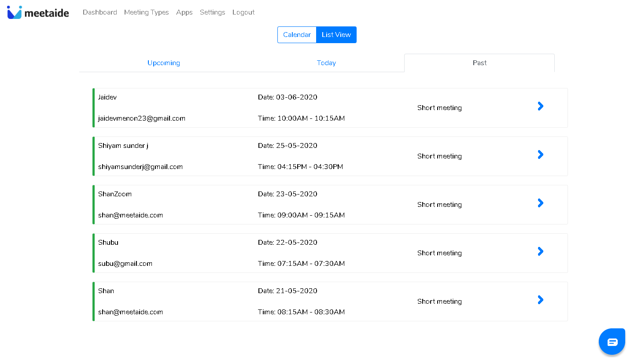Select the Past tab

pos(479,63)
